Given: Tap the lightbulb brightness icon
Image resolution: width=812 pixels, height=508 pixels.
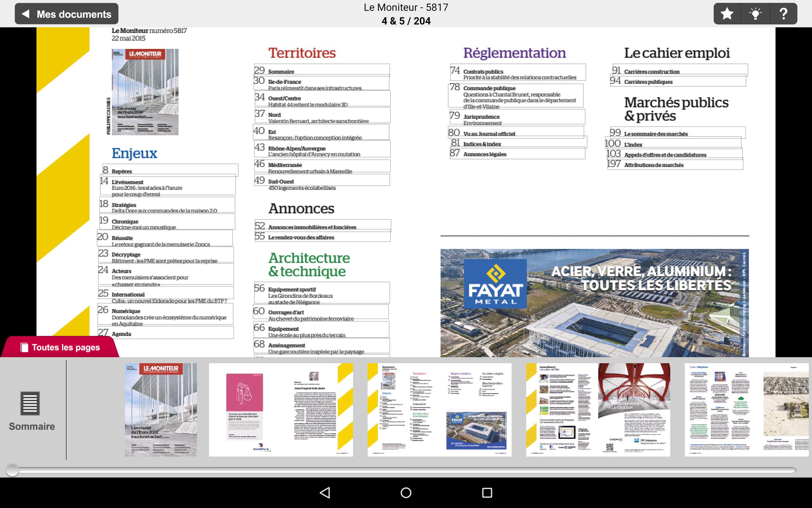Looking at the screenshot, I should pos(755,14).
